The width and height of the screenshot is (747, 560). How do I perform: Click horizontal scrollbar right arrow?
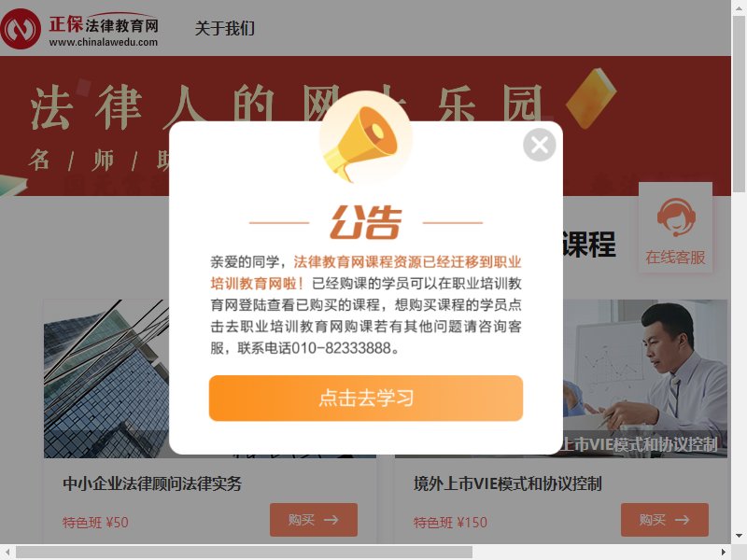click(x=724, y=553)
